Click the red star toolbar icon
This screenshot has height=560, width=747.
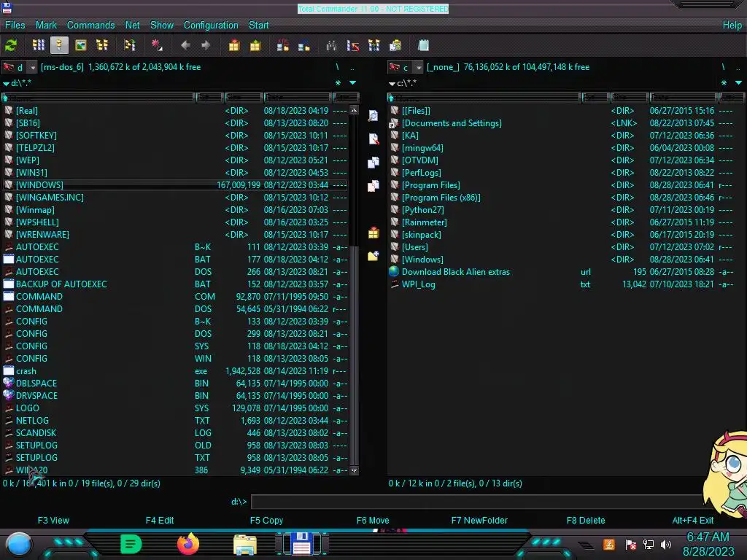click(x=158, y=46)
